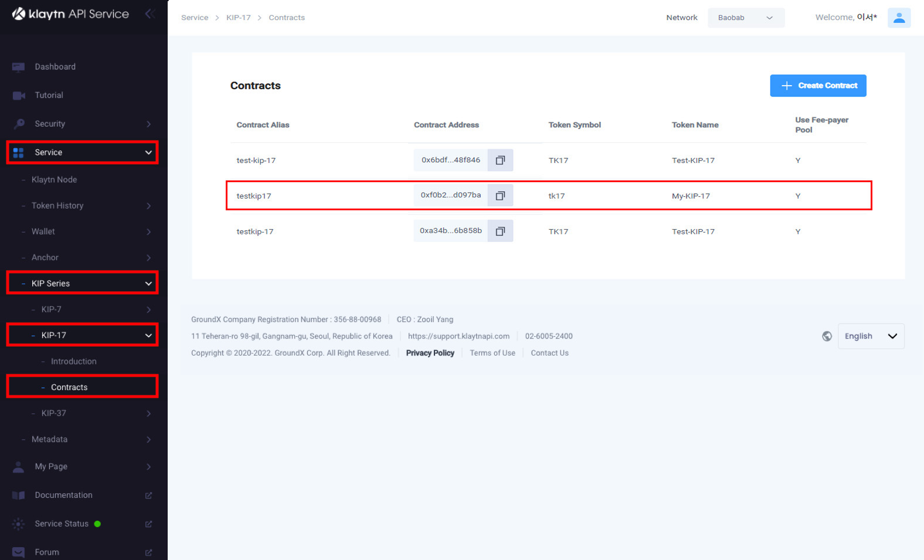
Task: Click the Service breadcrumb link
Action: [195, 18]
